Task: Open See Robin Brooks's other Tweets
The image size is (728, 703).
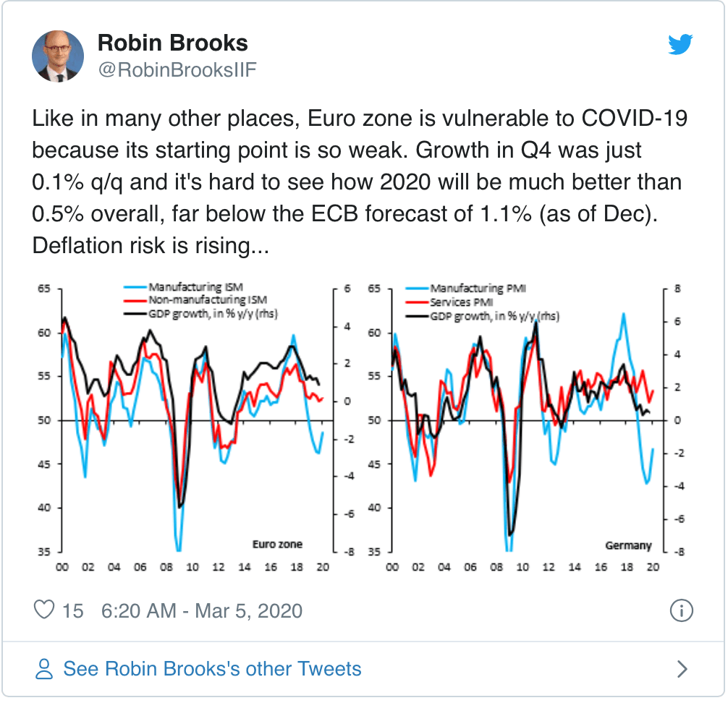Action: tap(212, 668)
